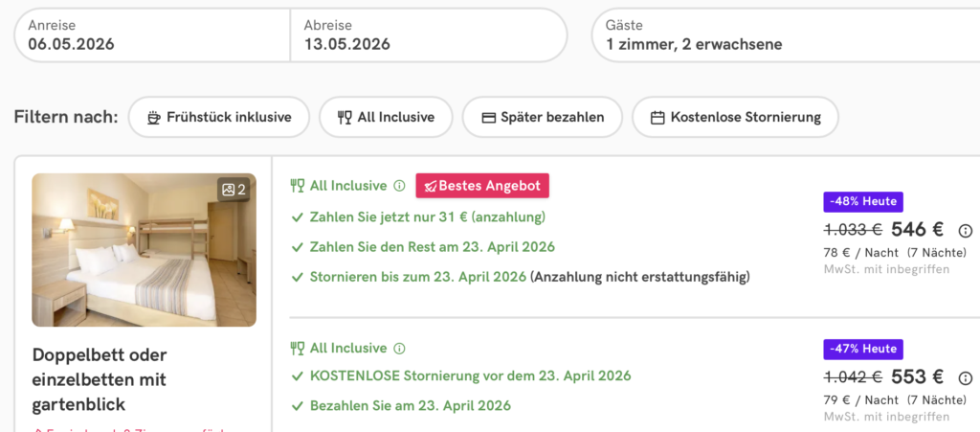
Task: Click the Bestes Angebot badge
Action: tap(482, 186)
